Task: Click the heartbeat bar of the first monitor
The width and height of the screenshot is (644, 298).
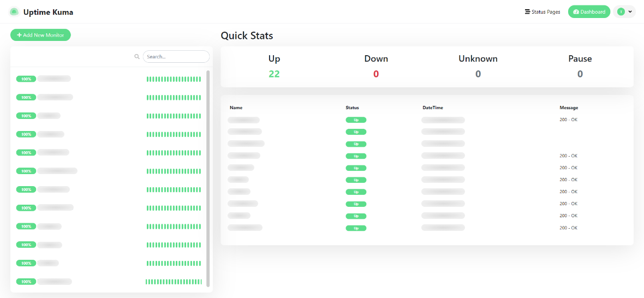Action: point(174,79)
